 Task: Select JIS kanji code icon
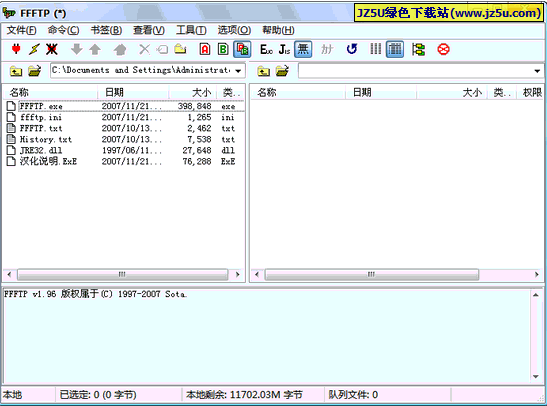tap(284, 49)
